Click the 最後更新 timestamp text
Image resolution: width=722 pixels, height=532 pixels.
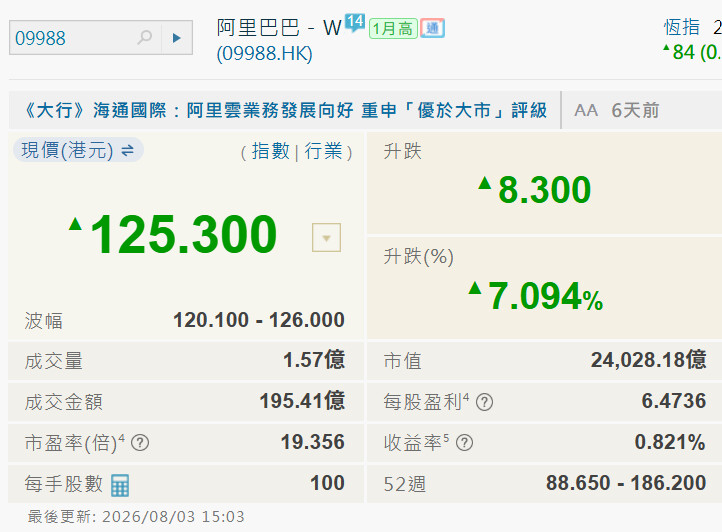pyautogui.click(x=136, y=517)
